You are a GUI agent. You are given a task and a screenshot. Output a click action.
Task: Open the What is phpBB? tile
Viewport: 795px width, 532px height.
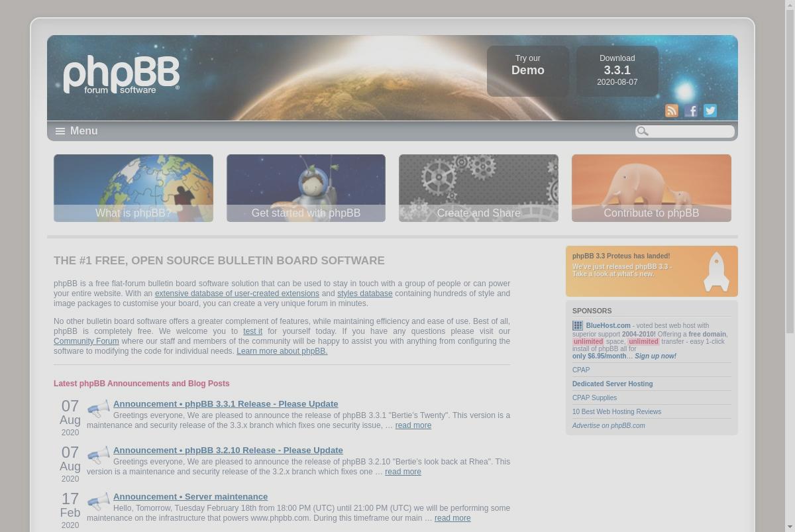pyautogui.click(x=133, y=188)
